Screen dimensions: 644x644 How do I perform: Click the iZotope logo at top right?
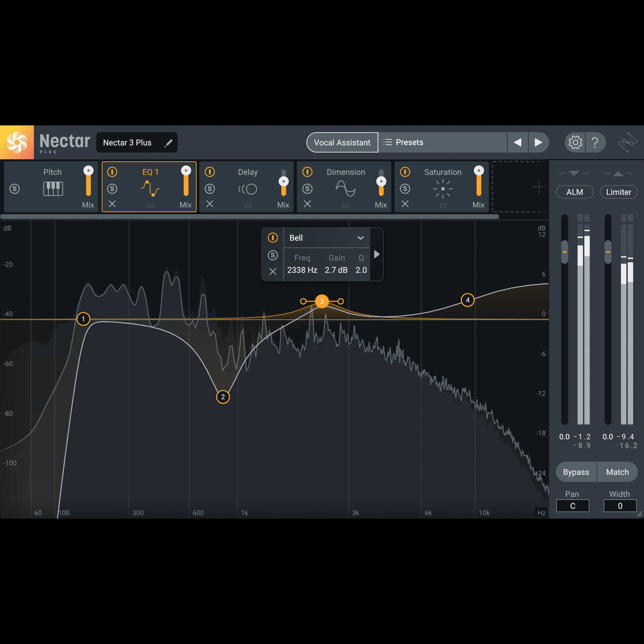pyautogui.click(x=627, y=142)
